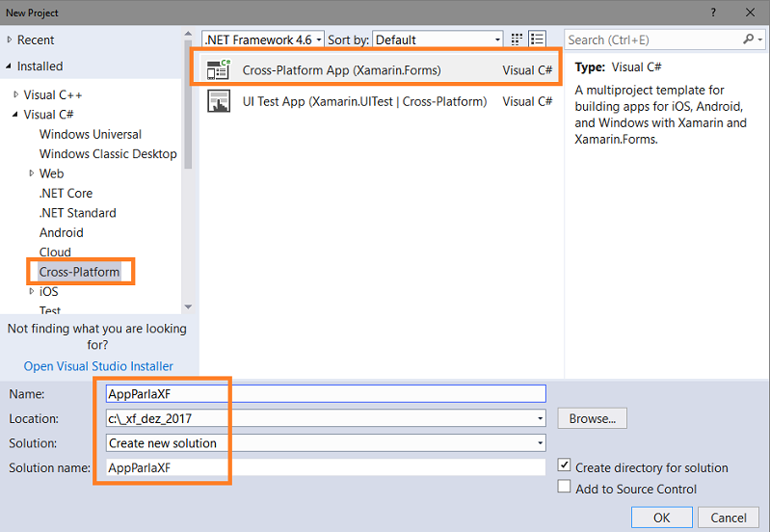Collapse the Installed section
This screenshot has width=770, height=532.
click(x=9, y=66)
